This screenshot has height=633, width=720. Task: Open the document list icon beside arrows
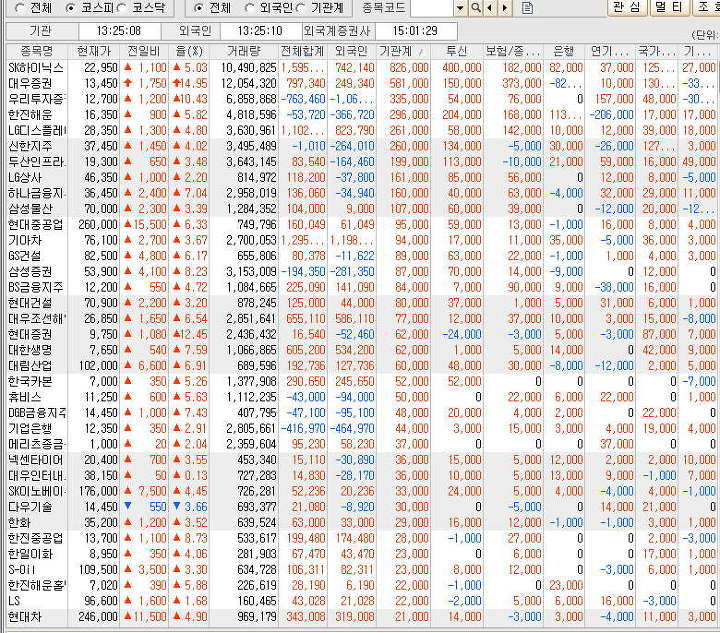click(528, 8)
